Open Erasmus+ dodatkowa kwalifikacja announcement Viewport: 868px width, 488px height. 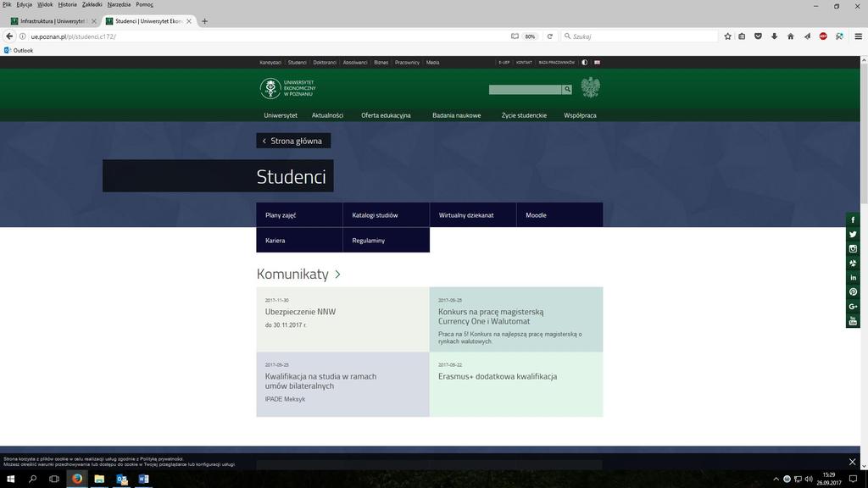[x=516, y=384]
